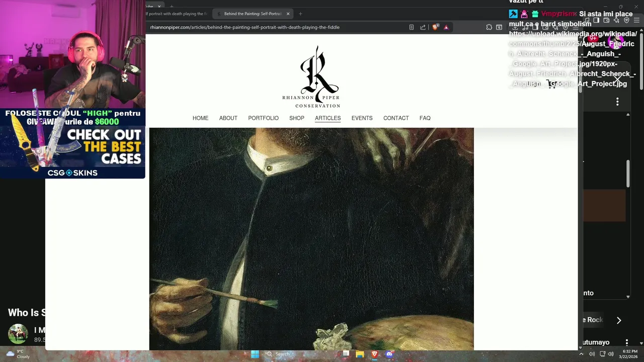Visit the SHOP section
This screenshot has height=362, width=644.
click(297, 118)
